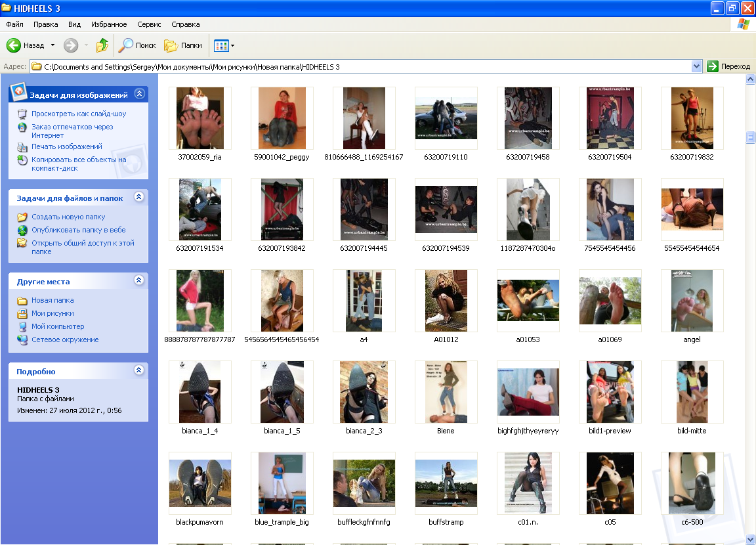Click Создать новую папку link
756x545 pixels.
tap(68, 217)
